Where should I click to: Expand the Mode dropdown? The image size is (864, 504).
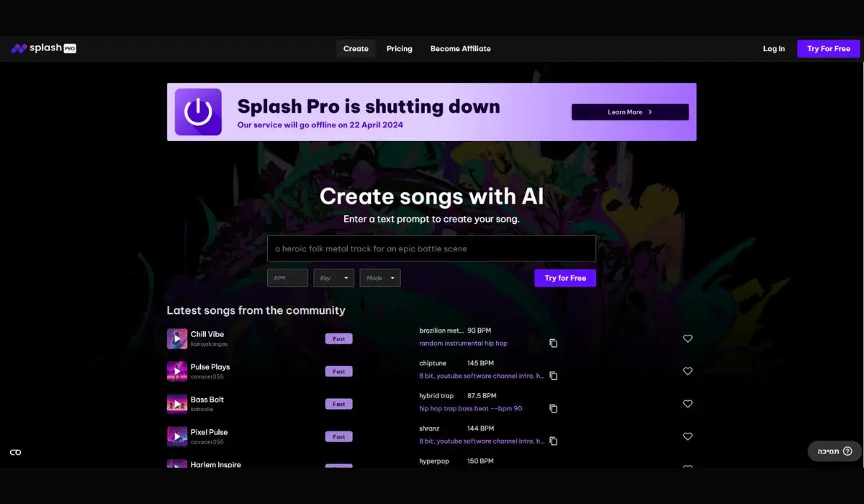click(380, 277)
